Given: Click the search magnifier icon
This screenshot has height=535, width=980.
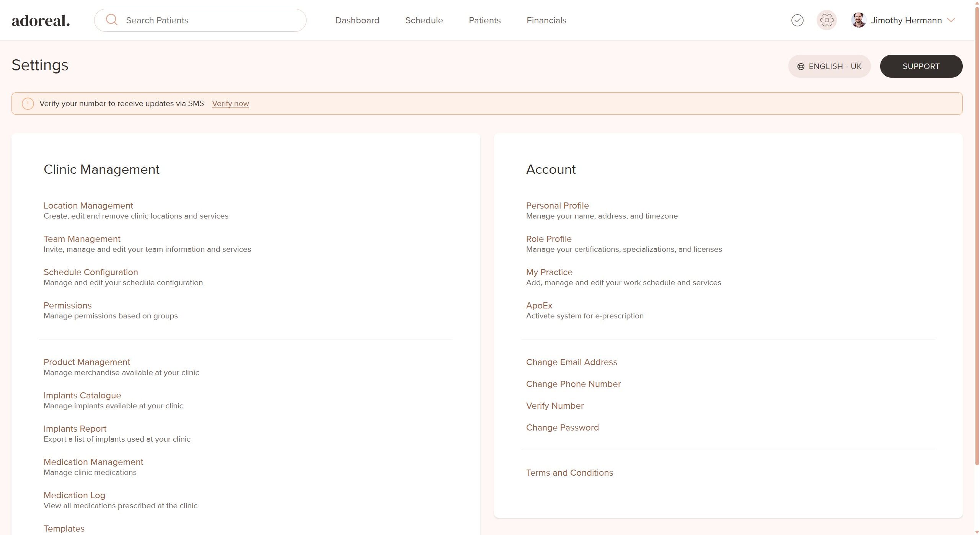Looking at the screenshot, I should (x=112, y=20).
